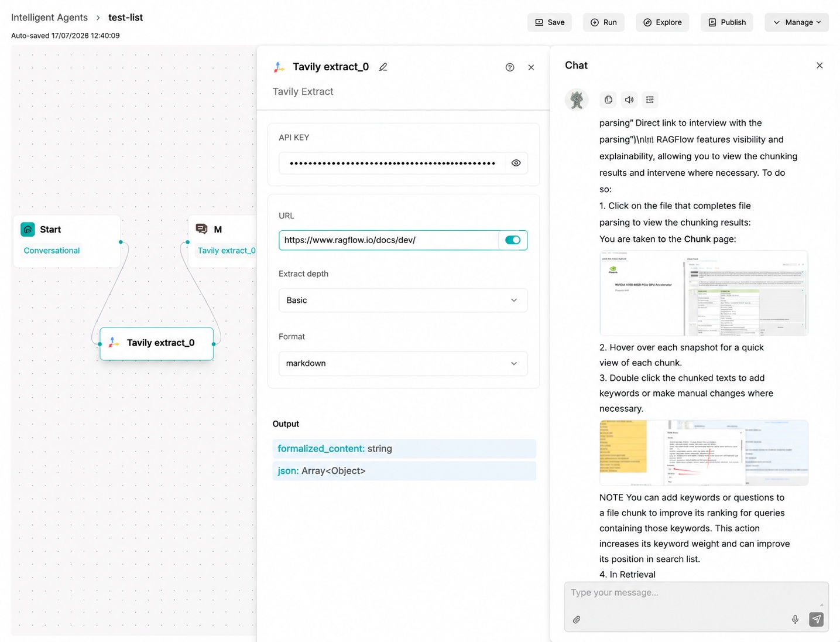Open the Explore view
This screenshot has width=840, height=642.
(663, 22)
